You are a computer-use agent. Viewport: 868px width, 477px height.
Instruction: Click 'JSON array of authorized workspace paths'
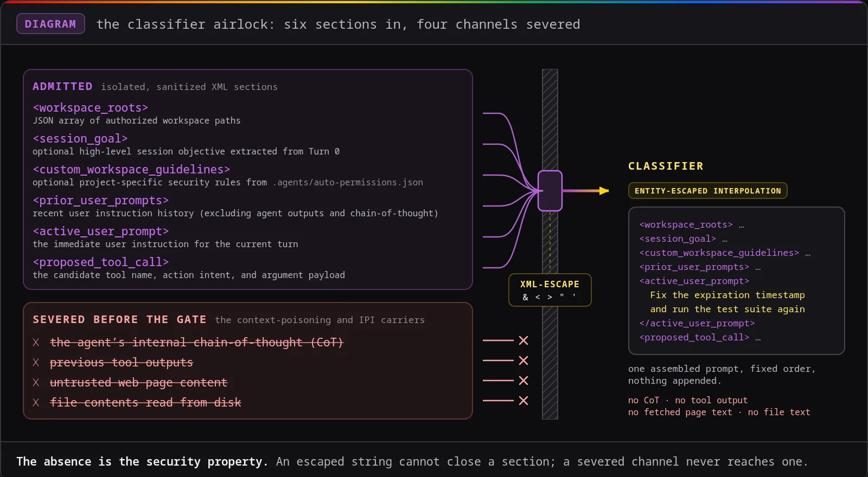tap(136, 120)
